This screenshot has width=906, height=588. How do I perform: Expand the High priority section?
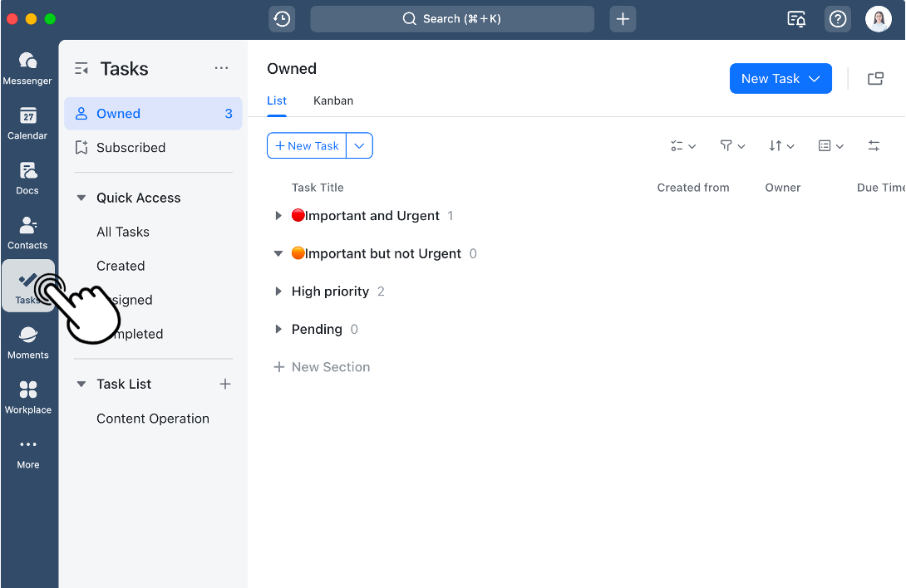278,292
